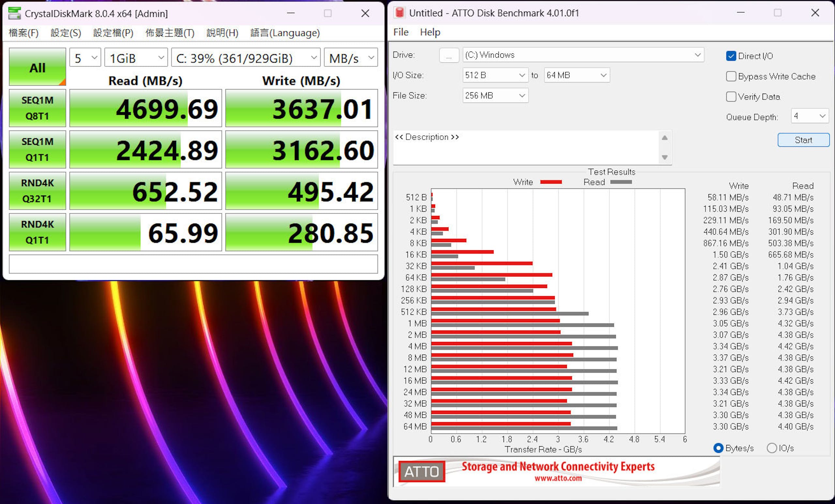Open the I/O Size end dropdown 64 MB

(x=576, y=75)
